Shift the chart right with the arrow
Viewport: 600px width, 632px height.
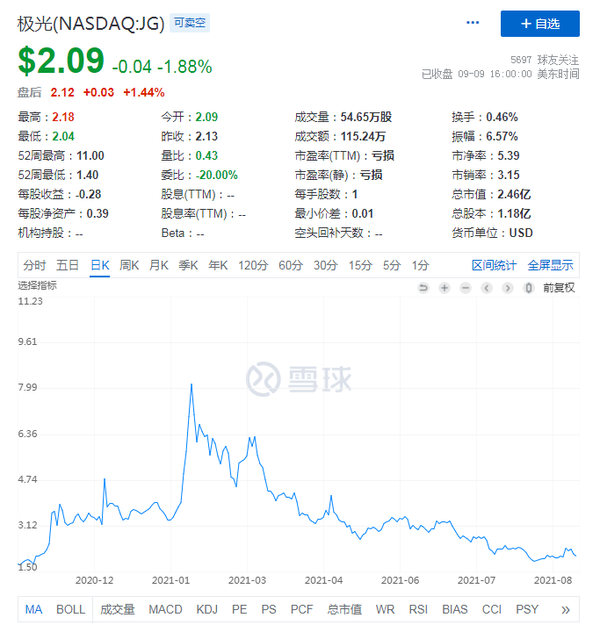(x=508, y=288)
